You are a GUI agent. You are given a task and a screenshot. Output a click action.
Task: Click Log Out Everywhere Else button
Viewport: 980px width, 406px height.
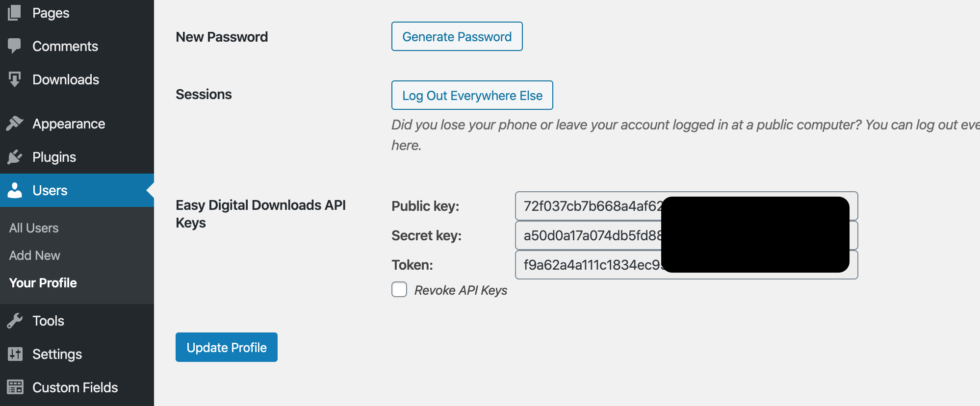click(472, 95)
